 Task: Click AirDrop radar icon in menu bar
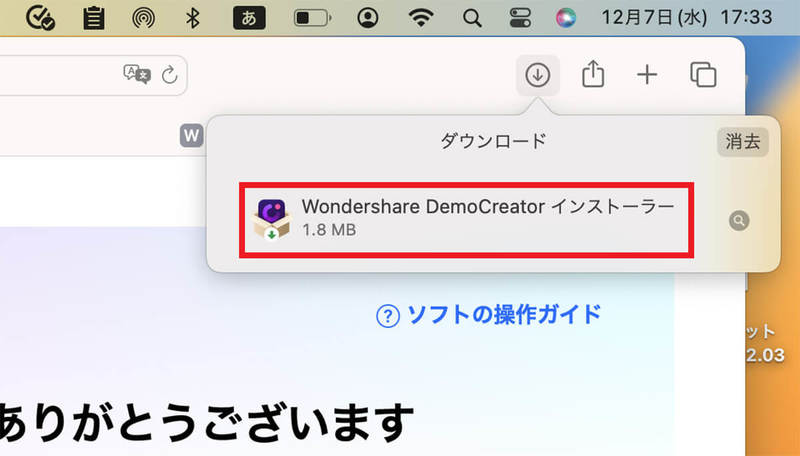click(x=143, y=18)
